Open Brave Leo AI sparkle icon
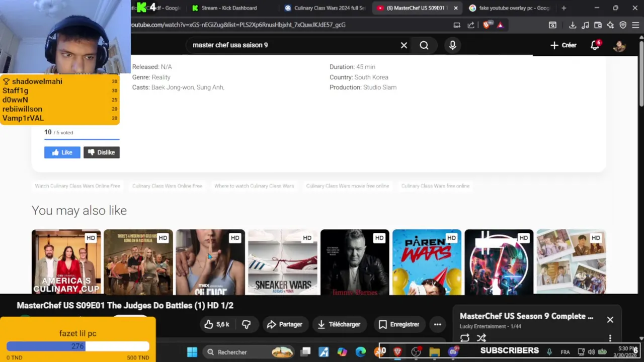The image size is (644, 362). (x=610, y=25)
